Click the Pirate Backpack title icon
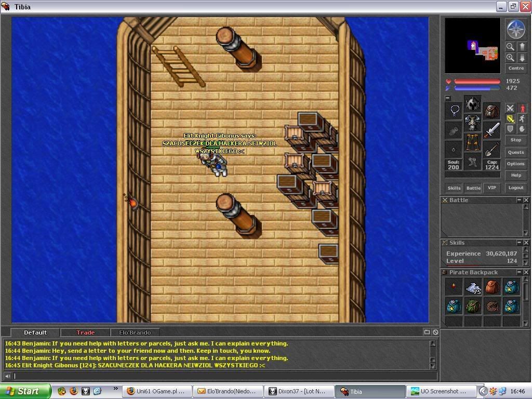 pos(445,272)
